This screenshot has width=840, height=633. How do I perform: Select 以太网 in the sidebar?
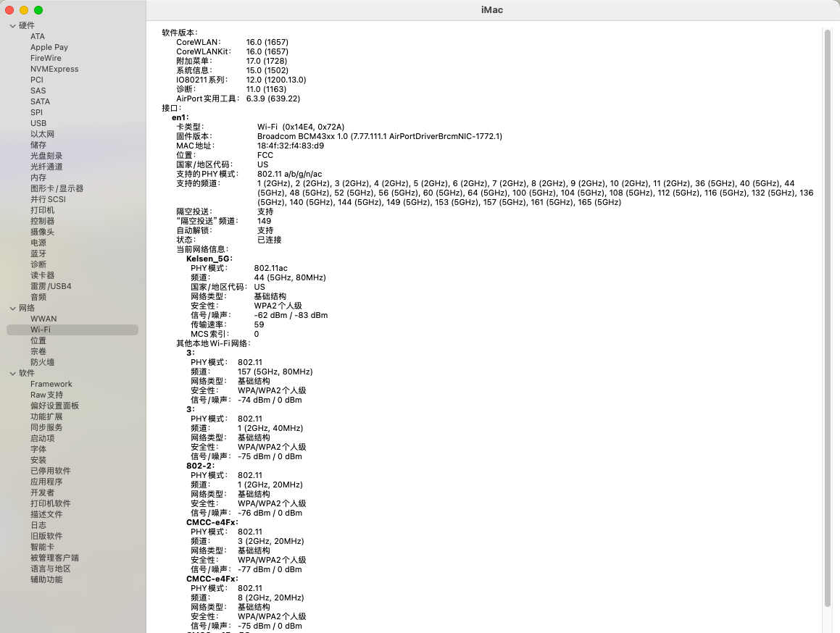coord(42,135)
